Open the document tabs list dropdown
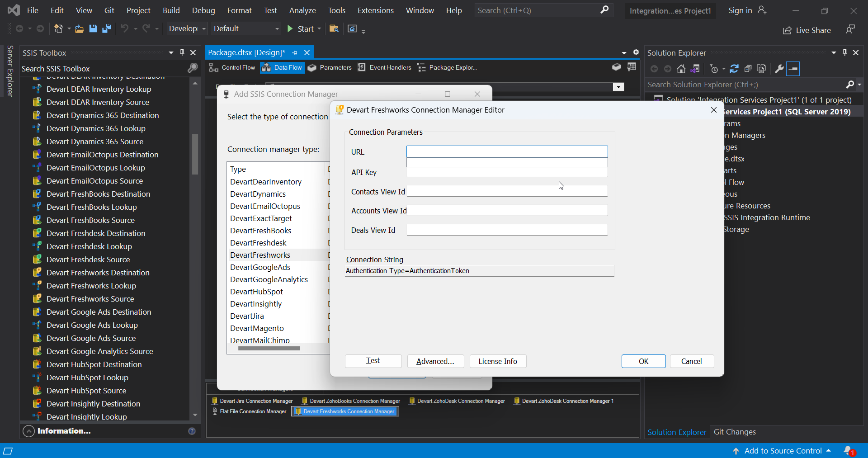868x458 pixels. pos(624,53)
